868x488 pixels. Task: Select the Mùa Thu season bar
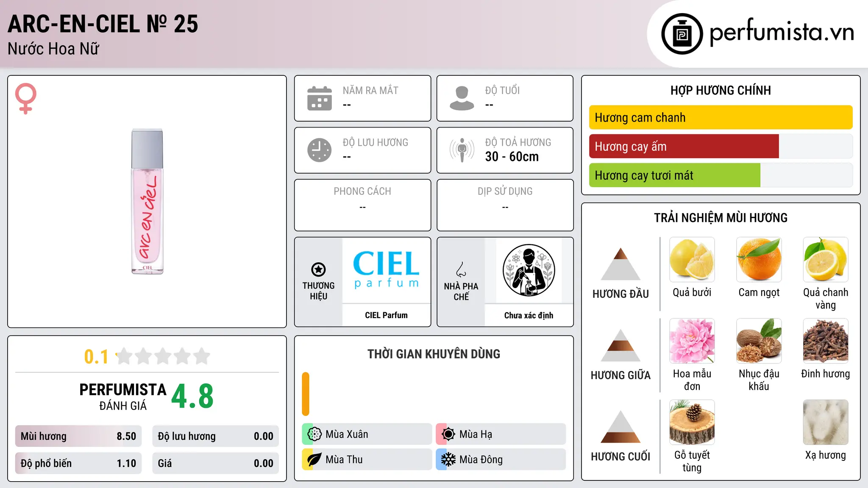point(367,460)
